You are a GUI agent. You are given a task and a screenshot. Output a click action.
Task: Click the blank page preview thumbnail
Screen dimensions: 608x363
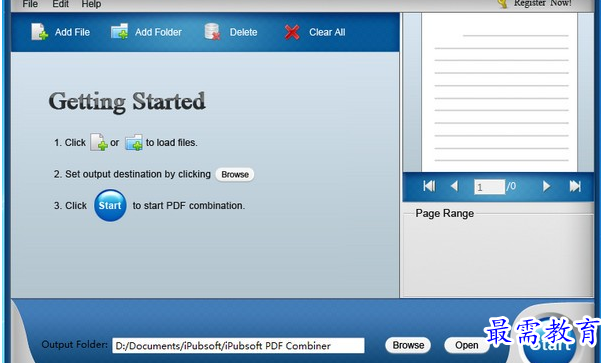[x=499, y=92]
